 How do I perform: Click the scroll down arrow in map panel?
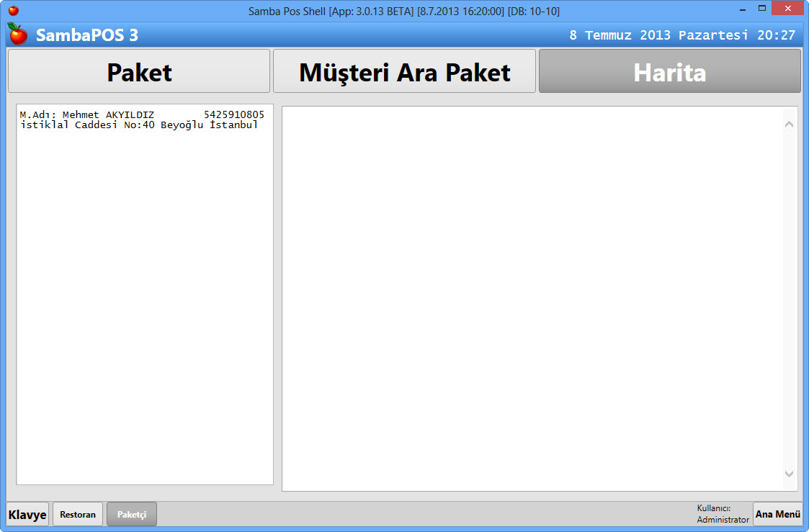click(789, 474)
